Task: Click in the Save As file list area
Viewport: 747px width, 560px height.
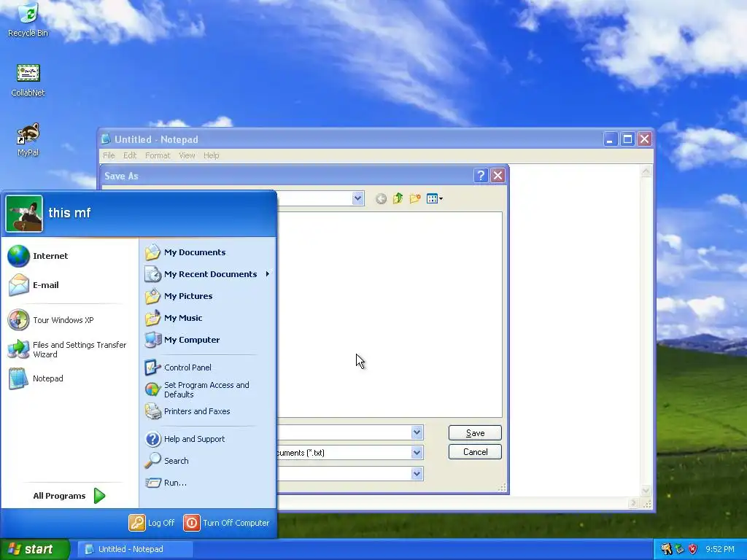Action: [390, 314]
